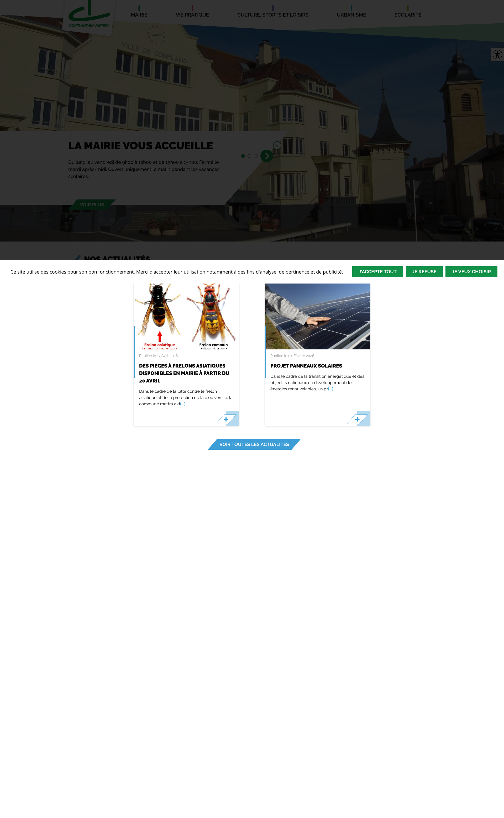Select the first carousel dot
This screenshot has width=504, height=818.
click(x=243, y=156)
